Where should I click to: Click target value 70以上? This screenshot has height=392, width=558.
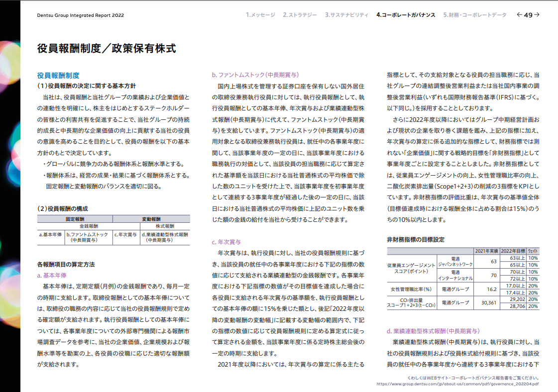coord(517,272)
